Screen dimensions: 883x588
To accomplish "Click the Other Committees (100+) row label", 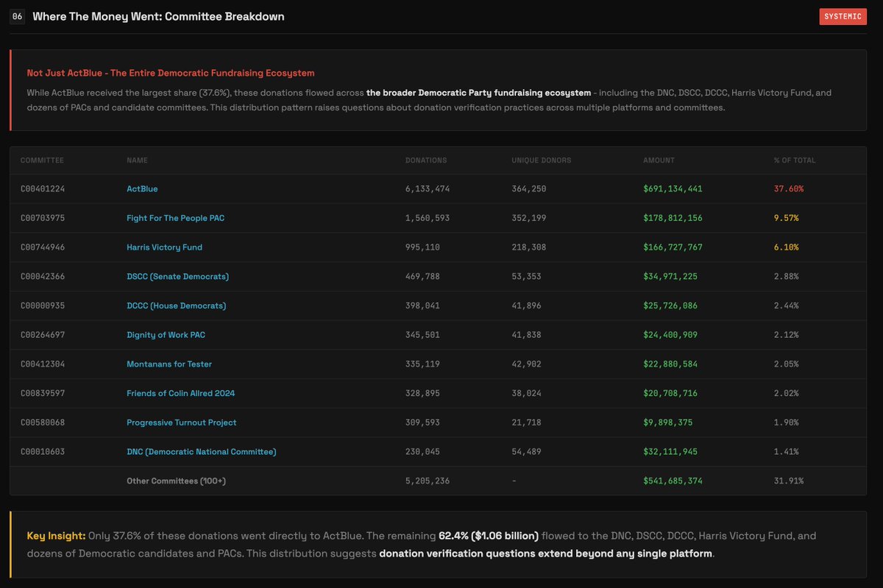I will point(177,481).
